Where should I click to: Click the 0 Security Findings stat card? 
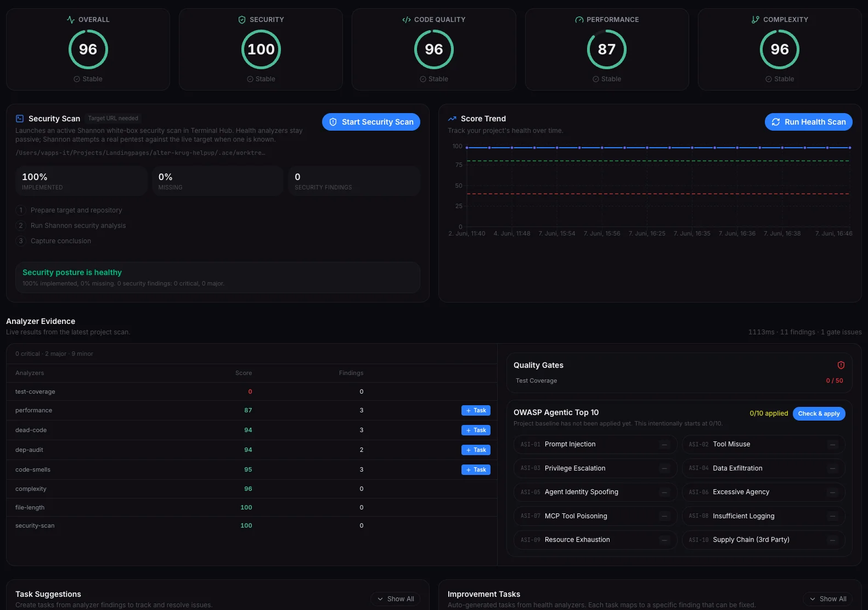354,181
